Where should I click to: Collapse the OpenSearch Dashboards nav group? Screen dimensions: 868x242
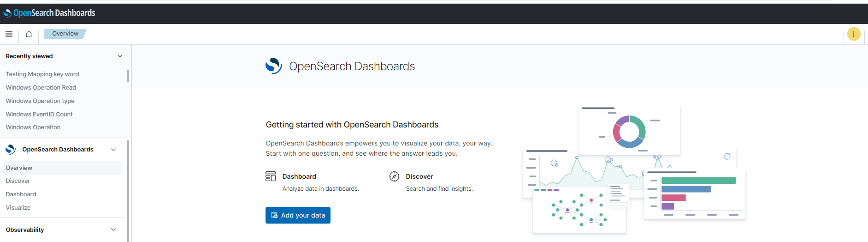coord(113,150)
